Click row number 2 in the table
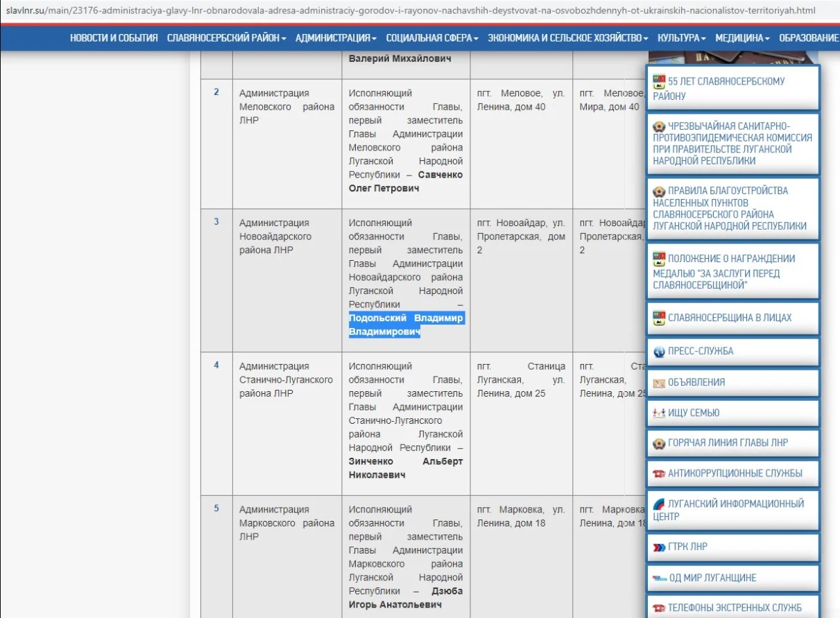 pyautogui.click(x=216, y=92)
